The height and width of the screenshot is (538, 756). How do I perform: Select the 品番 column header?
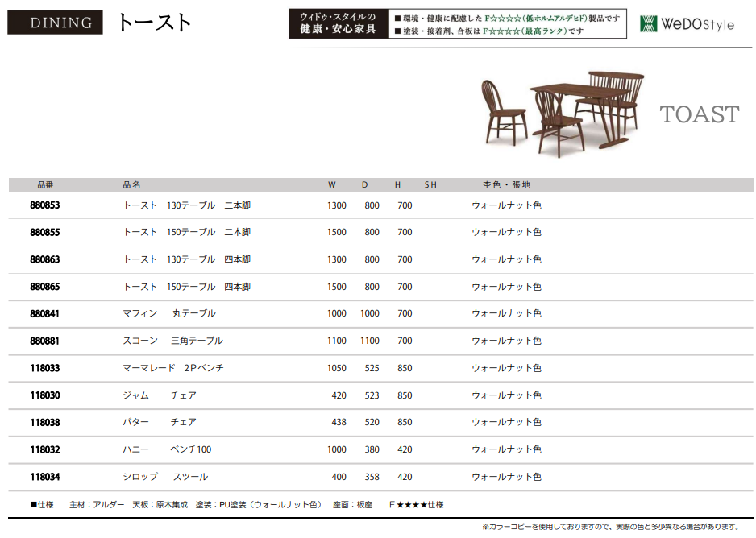coord(45,185)
